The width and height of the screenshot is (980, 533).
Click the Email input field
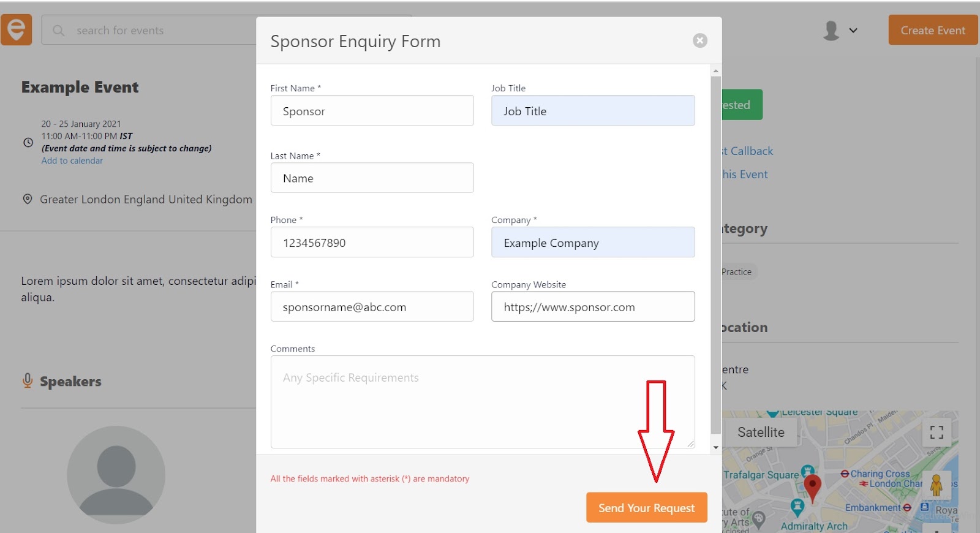point(372,307)
